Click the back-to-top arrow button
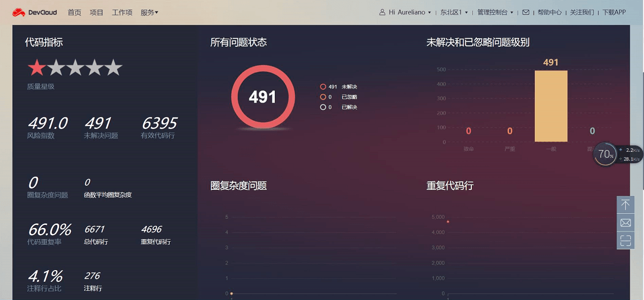This screenshot has width=644, height=300. click(x=625, y=205)
